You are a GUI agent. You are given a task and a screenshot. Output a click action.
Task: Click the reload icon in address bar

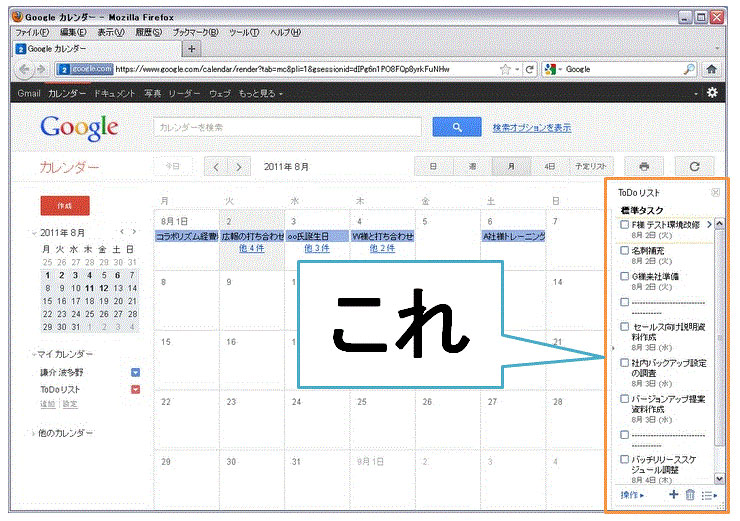(530, 69)
